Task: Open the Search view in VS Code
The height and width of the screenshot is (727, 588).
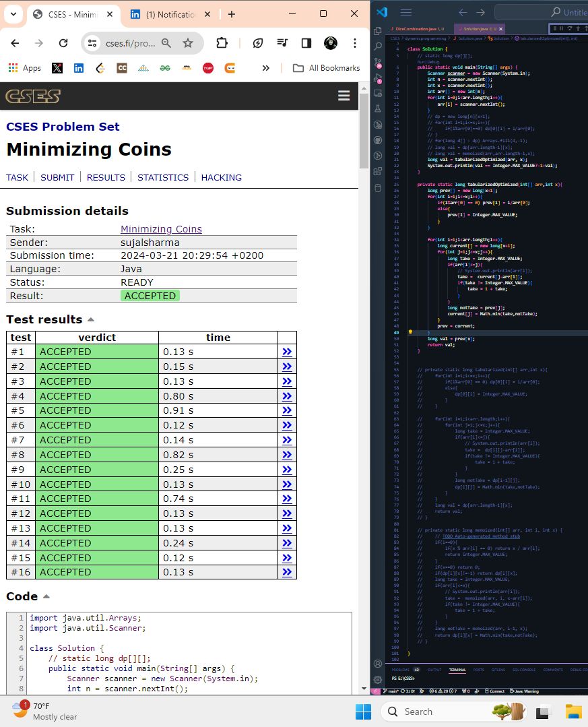Action: (x=378, y=46)
